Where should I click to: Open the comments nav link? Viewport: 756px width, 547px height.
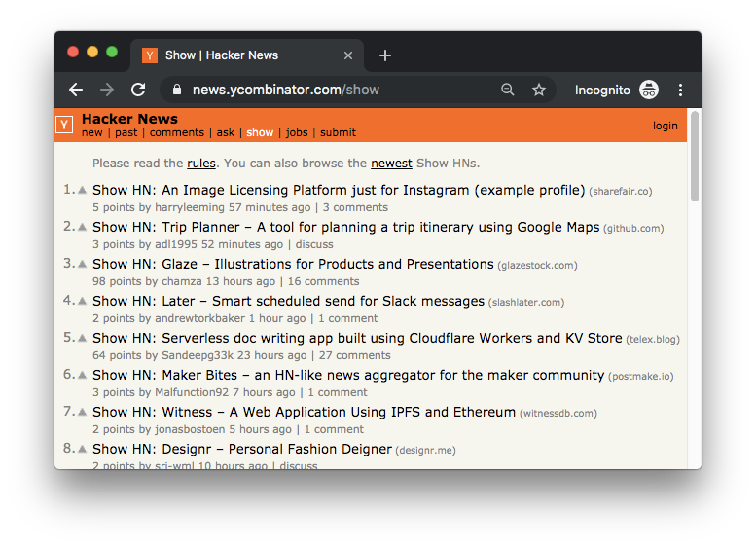(x=176, y=132)
